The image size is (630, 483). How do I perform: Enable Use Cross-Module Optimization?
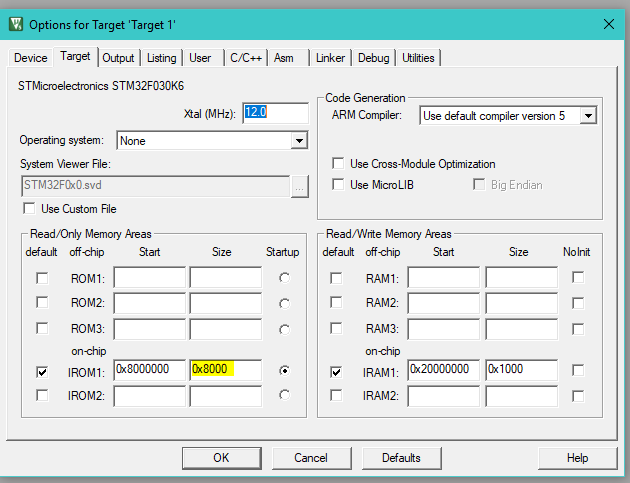(338, 163)
